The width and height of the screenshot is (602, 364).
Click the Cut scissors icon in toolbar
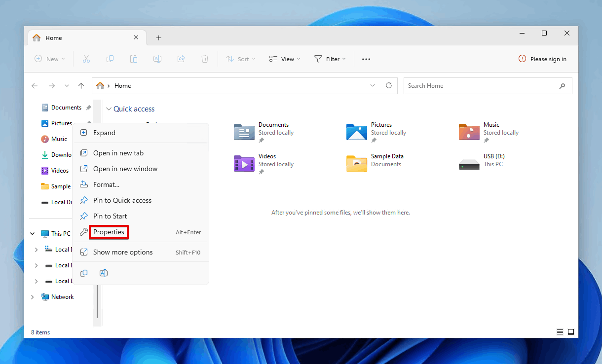click(x=86, y=59)
